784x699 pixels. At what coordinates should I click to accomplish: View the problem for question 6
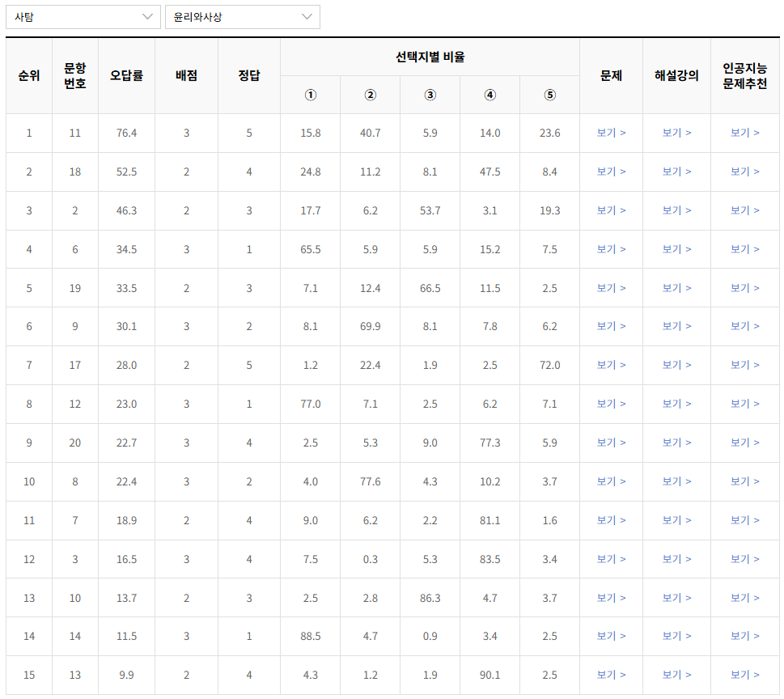[x=610, y=249]
